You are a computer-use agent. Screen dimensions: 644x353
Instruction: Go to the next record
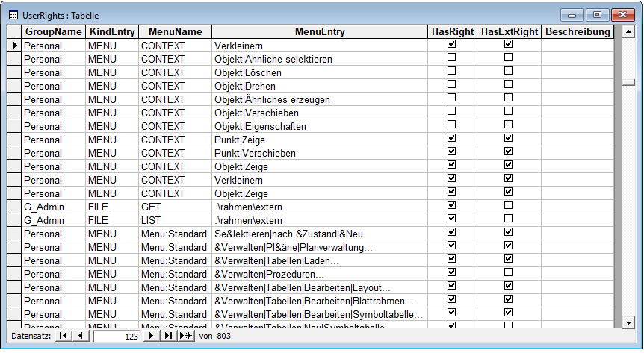[152, 337]
